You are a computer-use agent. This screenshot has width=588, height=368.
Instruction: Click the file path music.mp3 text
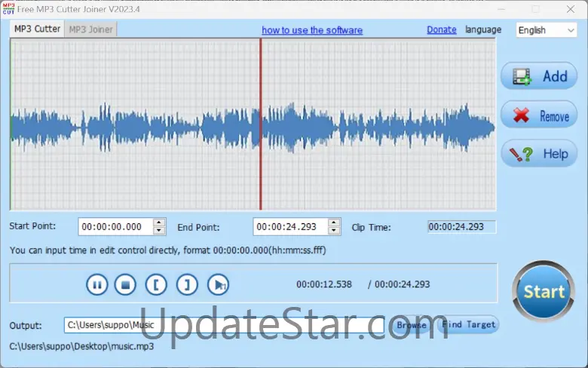click(x=81, y=346)
